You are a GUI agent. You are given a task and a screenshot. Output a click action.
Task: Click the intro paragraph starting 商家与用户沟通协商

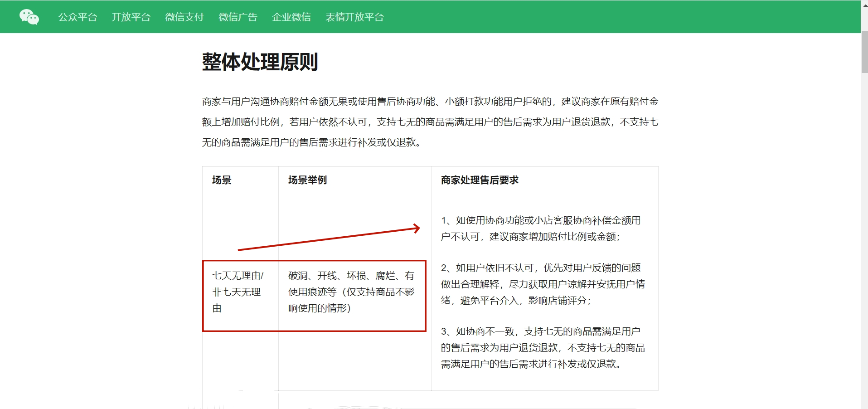[x=430, y=122]
